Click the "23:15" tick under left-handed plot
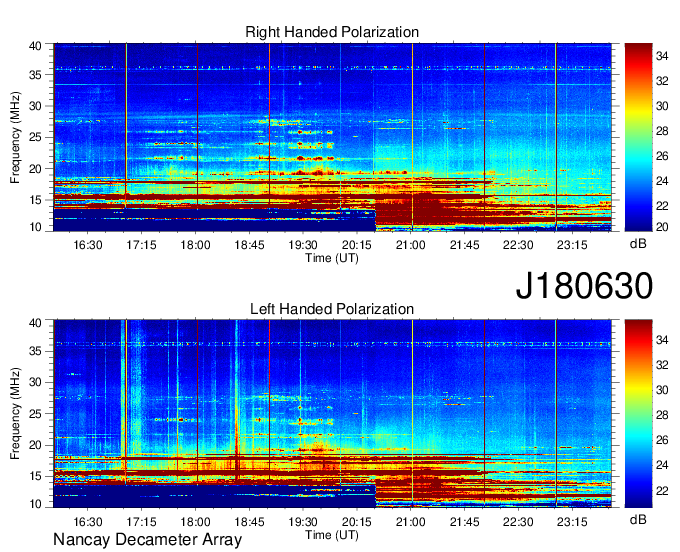 (x=572, y=522)
